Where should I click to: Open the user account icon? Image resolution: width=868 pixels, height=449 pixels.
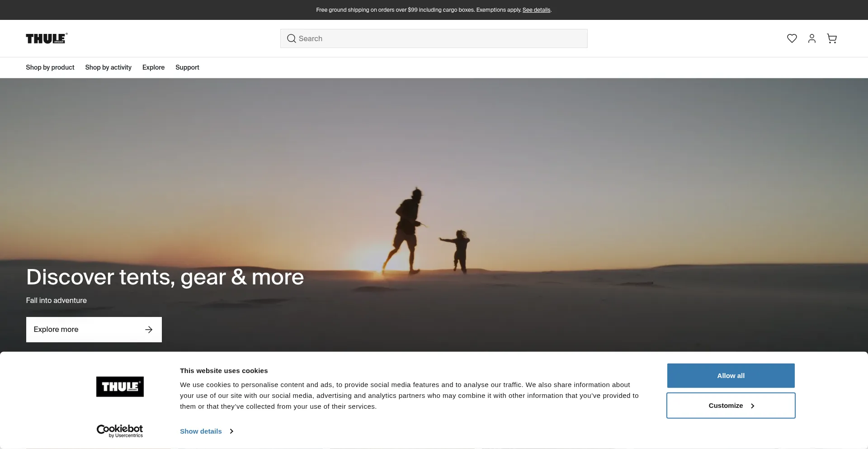coord(811,38)
